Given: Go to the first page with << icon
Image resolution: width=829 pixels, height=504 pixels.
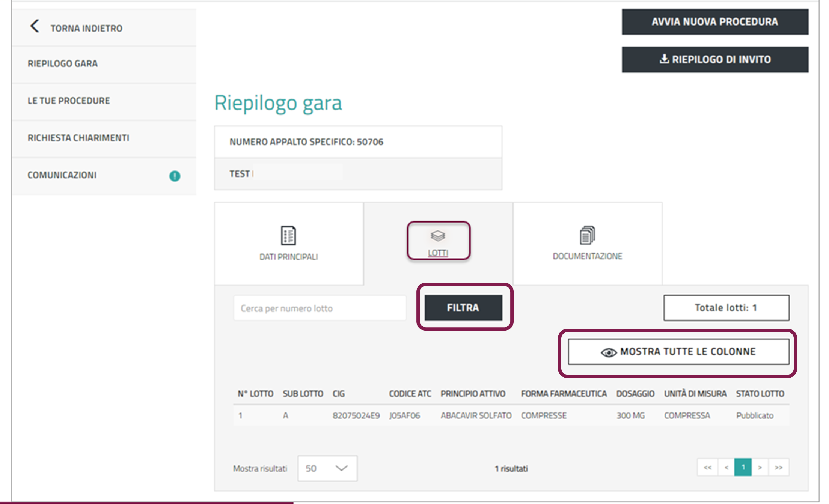Looking at the screenshot, I should [707, 468].
